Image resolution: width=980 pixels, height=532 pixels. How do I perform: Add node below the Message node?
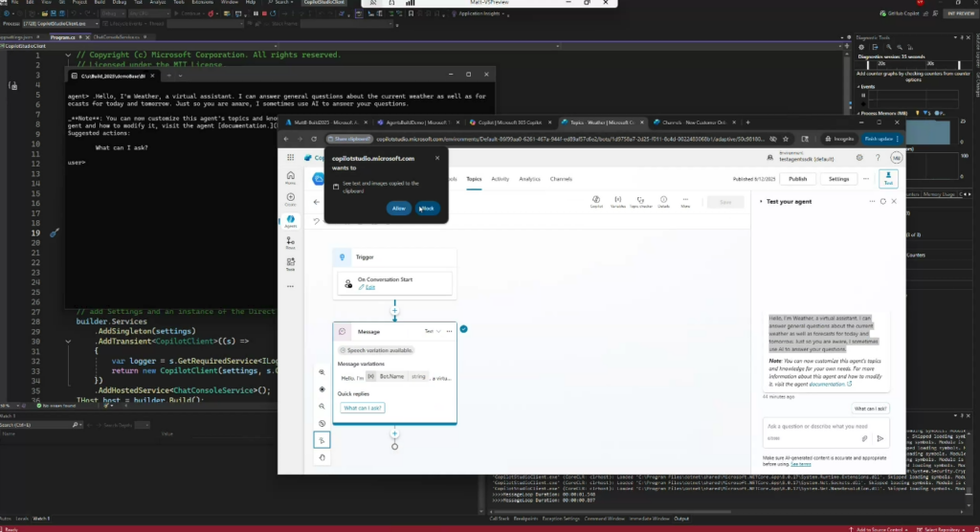(x=394, y=433)
